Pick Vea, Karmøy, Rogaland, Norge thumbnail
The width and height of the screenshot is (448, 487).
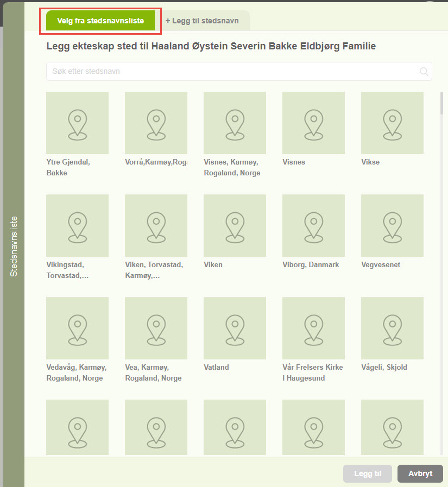click(x=156, y=328)
